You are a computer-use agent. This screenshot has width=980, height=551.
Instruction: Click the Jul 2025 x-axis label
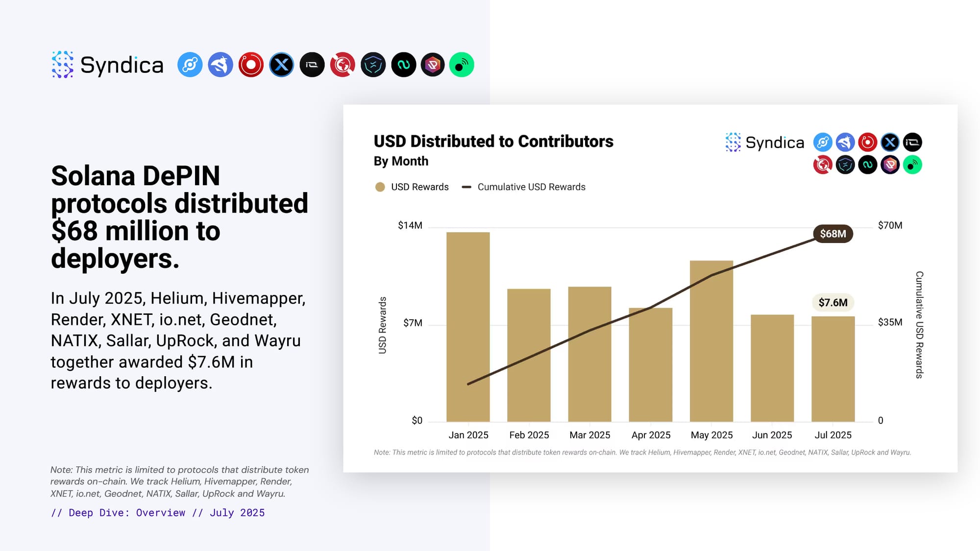tap(833, 435)
